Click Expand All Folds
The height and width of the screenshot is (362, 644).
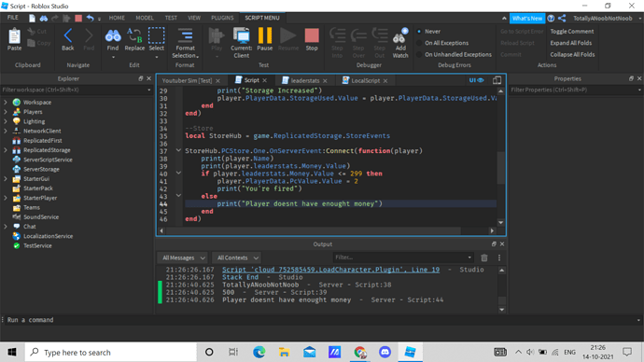coord(571,43)
